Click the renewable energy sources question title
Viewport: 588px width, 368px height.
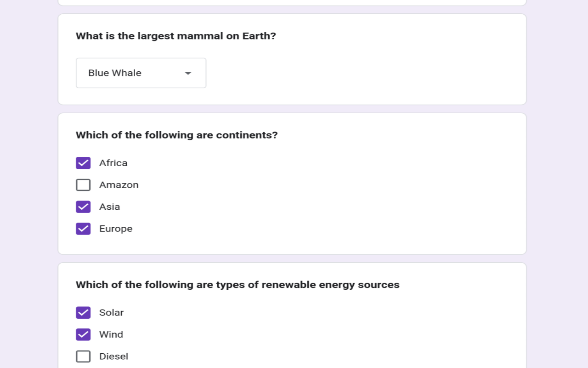pos(237,285)
